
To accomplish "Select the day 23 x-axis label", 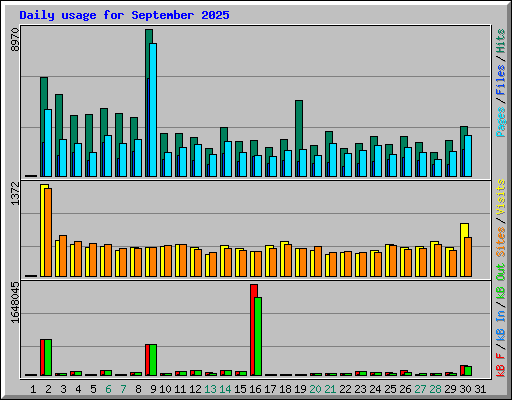I will click(360, 389).
